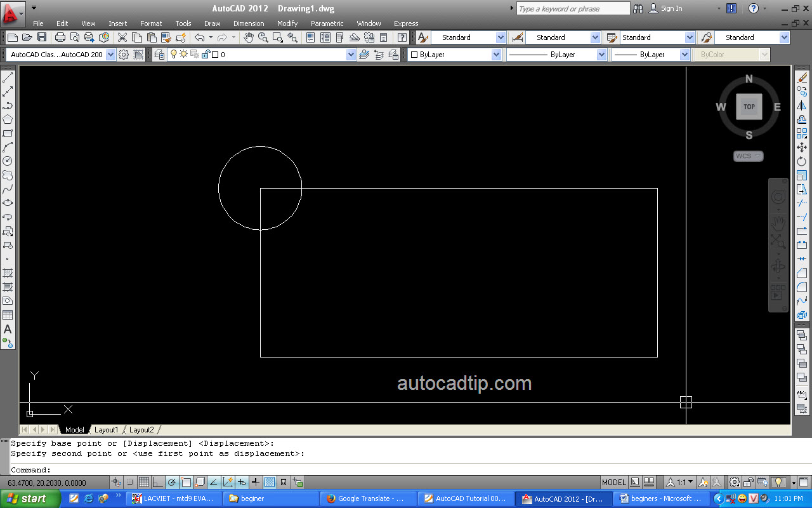The width and height of the screenshot is (812, 508).
Task: Click the Zoom Realtime icon
Action: 263,37
